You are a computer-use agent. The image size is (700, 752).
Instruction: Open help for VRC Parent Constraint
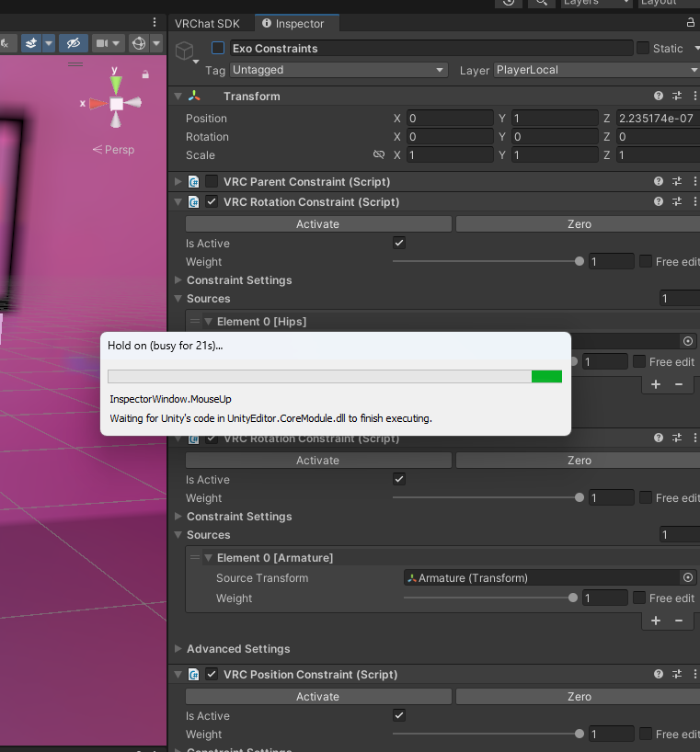[x=659, y=181]
